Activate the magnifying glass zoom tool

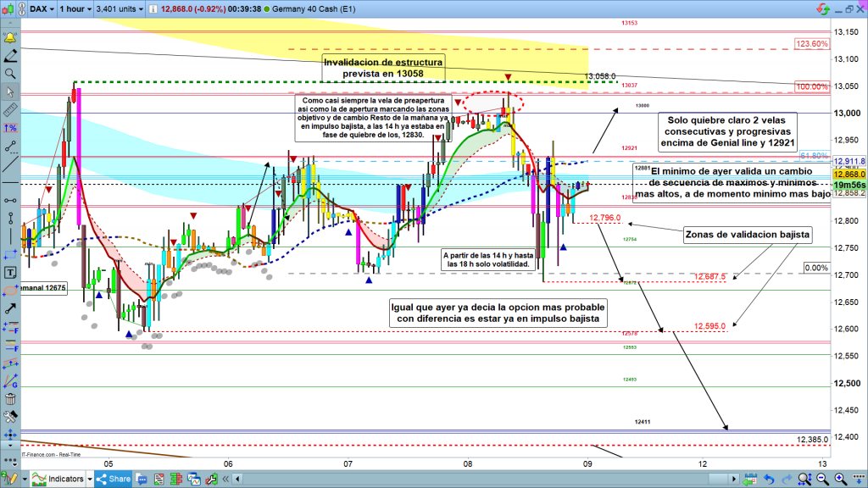click(10, 74)
